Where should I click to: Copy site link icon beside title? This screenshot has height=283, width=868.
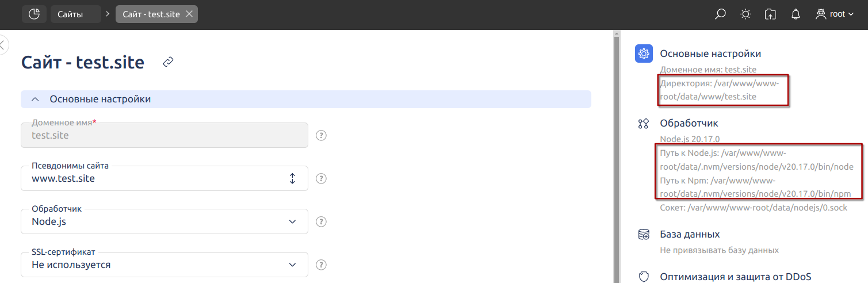click(168, 62)
